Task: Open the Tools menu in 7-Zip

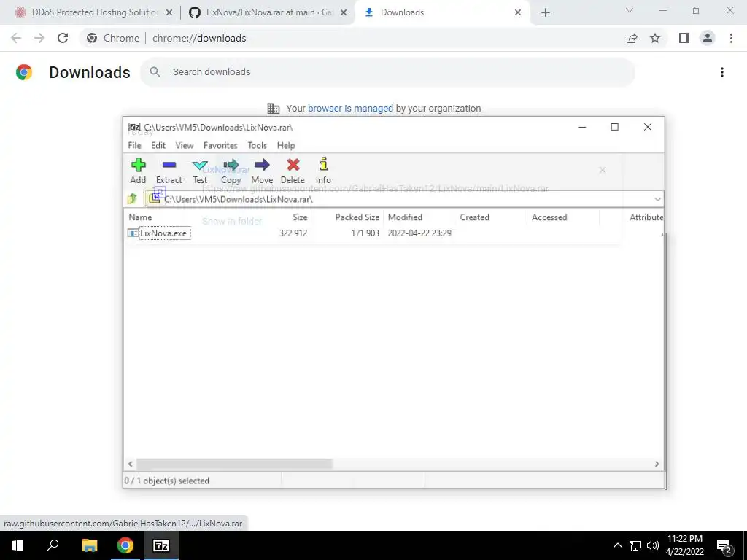Action: 258,146
